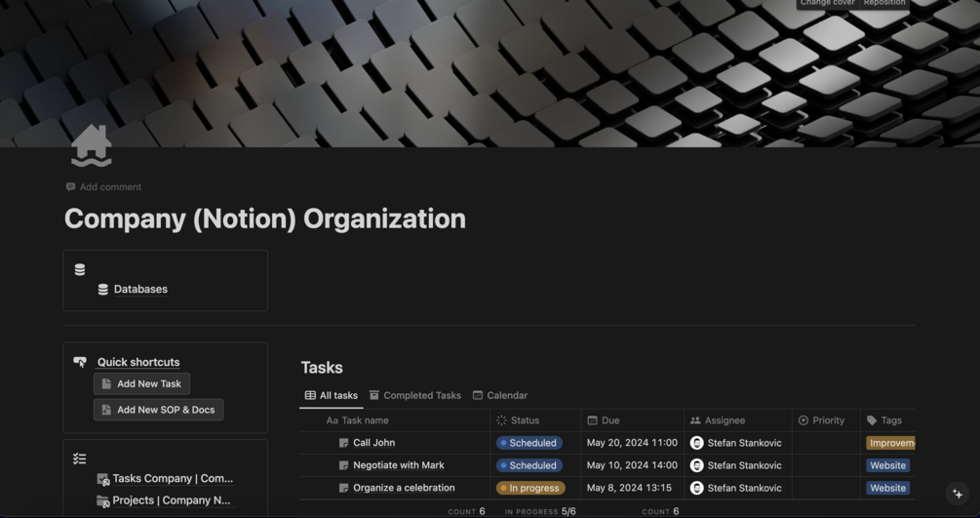Click the Status column header

point(535,420)
